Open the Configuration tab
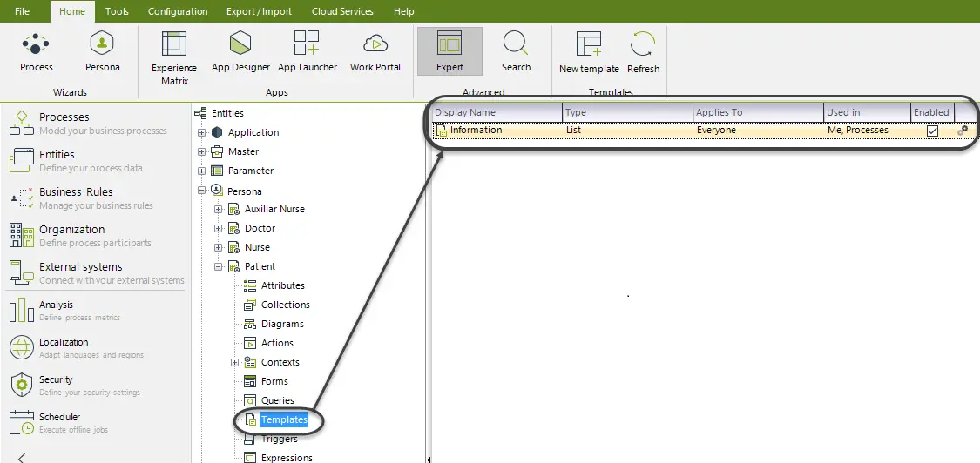Image resolution: width=980 pixels, height=463 pixels. click(178, 11)
